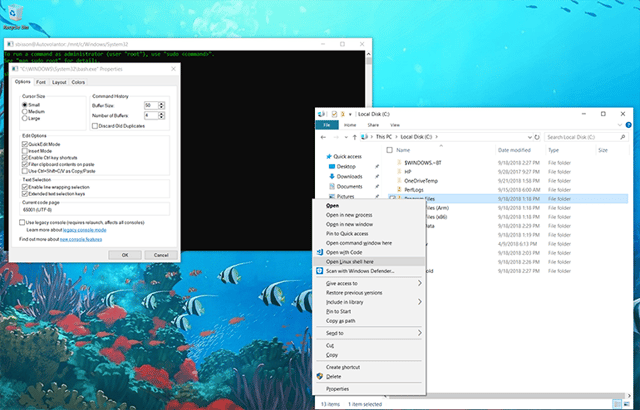The height and width of the screenshot is (410, 640).
Task: Click the pin icon next to Desktop
Action: pos(377,166)
